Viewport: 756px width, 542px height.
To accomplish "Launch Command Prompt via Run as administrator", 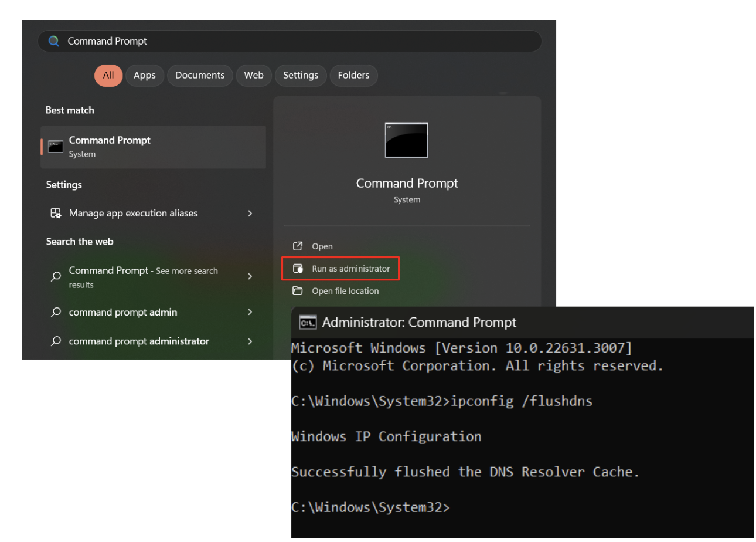I will pyautogui.click(x=351, y=269).
